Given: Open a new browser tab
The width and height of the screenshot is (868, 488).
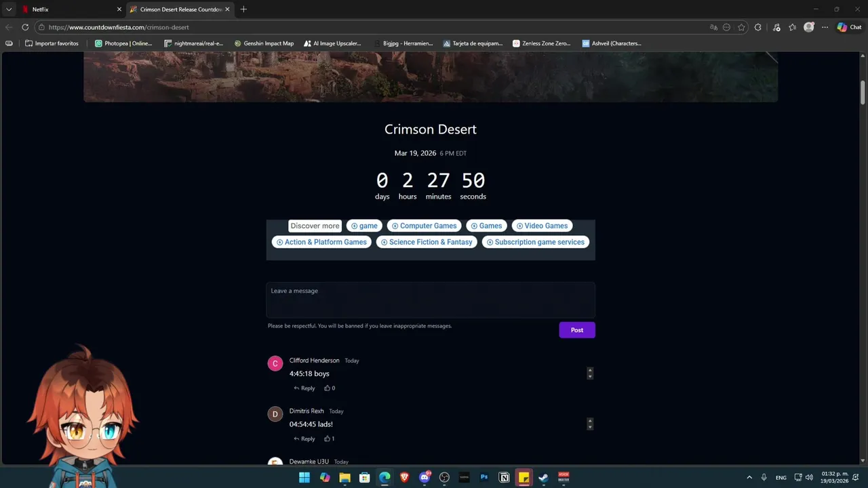Looking at the screenshot, I should [243, 9].
